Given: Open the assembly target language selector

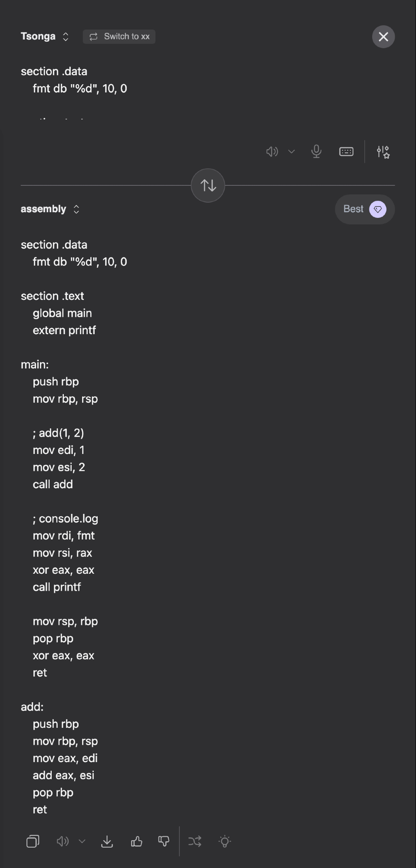Looking at the screenshot, I should [x=50, y=209].
